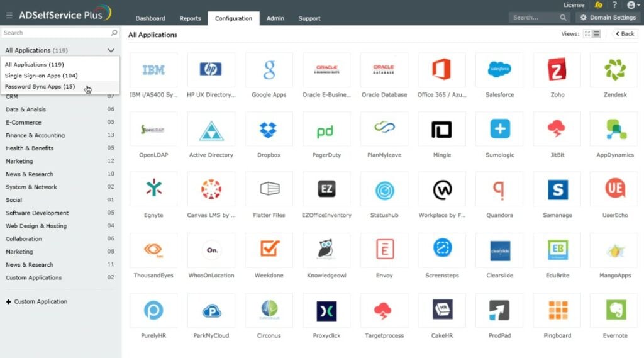Screen dimensions: 644x358
Task: Select the Sumologic application icon
Action: click(499, 130)
